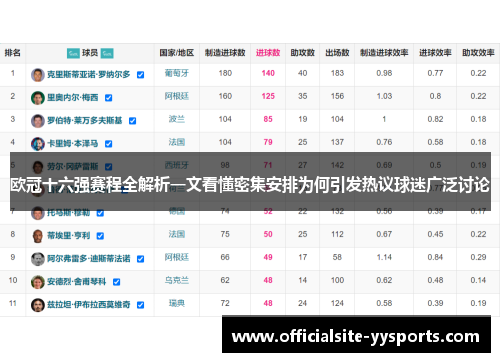Open 里奥内尔·梅西's avatar photo
Viewport: 500px width, 362px height.
point(38,98)
